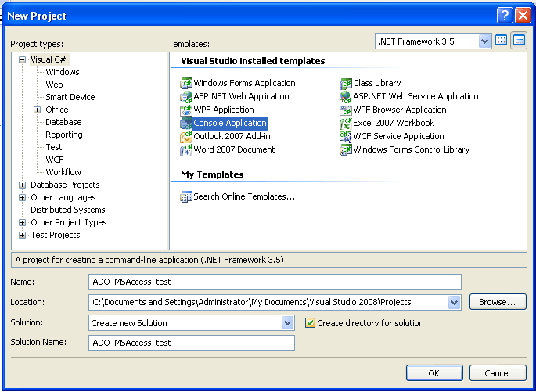This screenshot has height=392, width=536.
Task: Select the Smart Device project type
Action: pos(70,97)
